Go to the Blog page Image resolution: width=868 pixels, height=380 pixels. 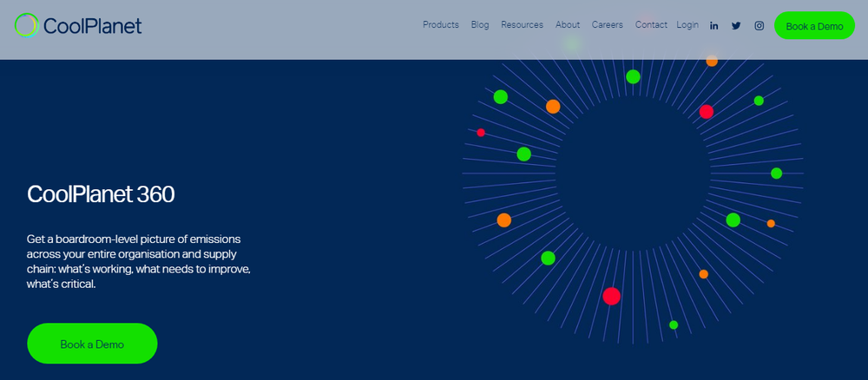coord(480,25)
